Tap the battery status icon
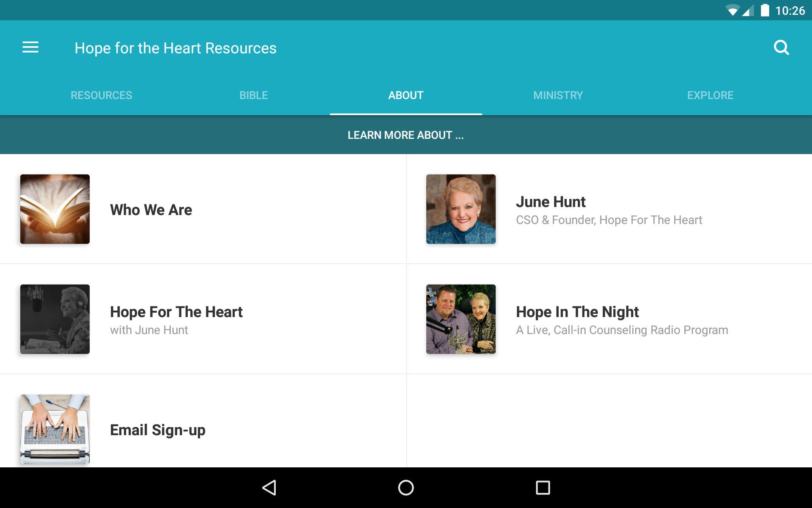This screenshot has height=508, width=812. coord(765,10)
